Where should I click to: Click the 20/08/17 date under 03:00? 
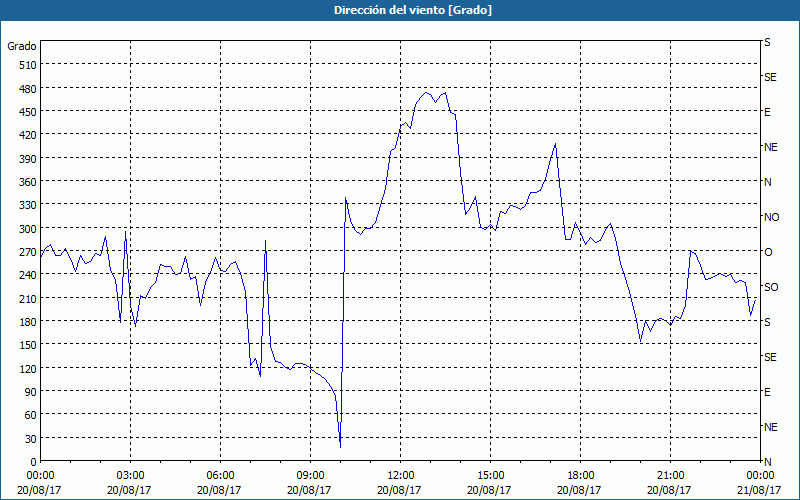(130, 490)
